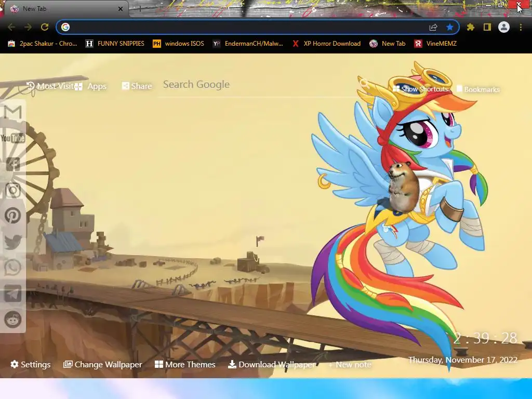This screenshot has height=399, width=532.
Task: Bookmark this tab with the star icon
Action: point(450,27)
